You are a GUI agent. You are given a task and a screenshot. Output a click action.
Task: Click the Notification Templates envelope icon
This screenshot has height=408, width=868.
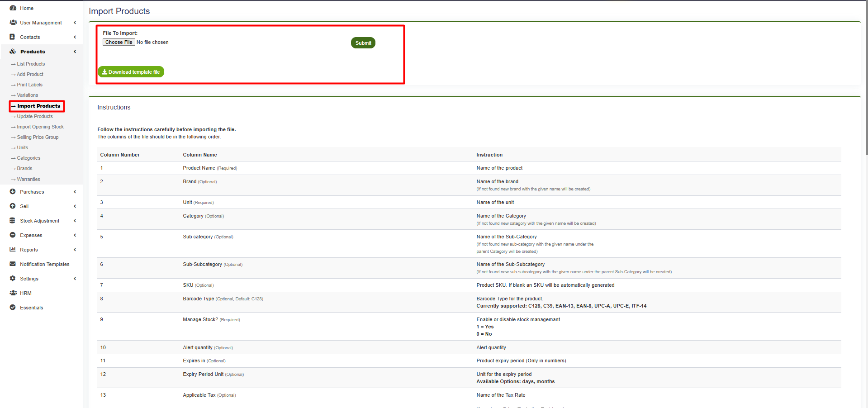[13, 264]
